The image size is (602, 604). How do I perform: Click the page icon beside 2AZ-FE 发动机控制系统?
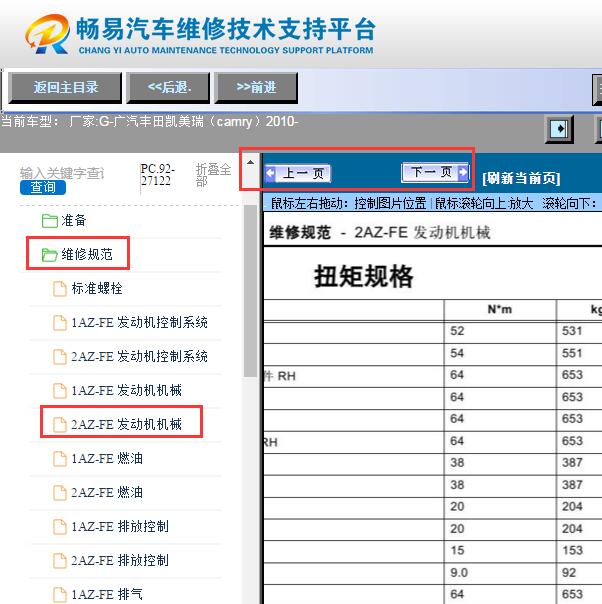[x=60, y=357]
